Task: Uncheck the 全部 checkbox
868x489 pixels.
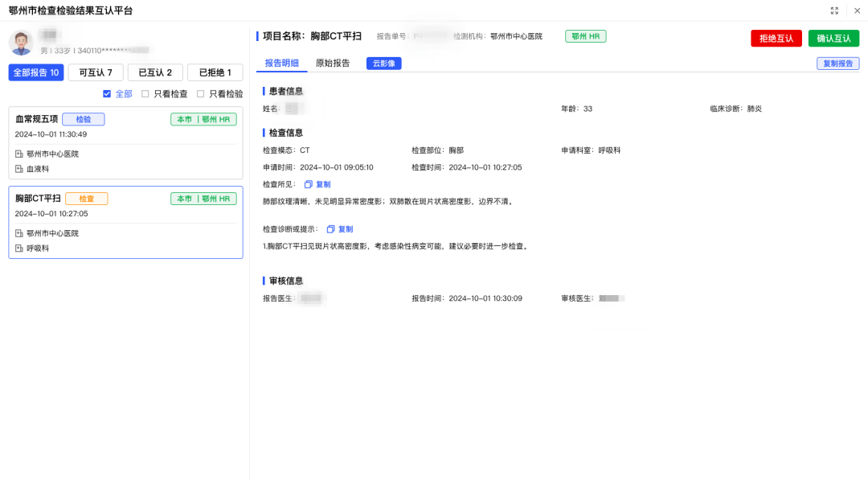Action: [x=107, y=94]
